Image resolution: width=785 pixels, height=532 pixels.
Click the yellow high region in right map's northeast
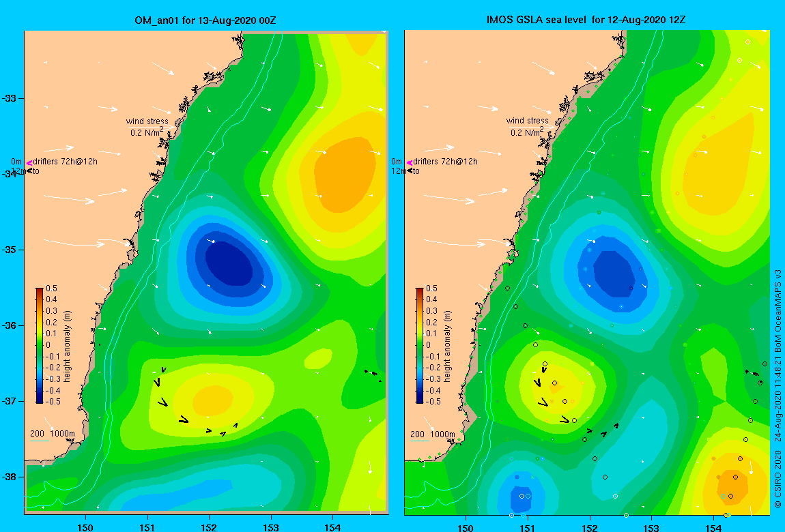(717, 165)
